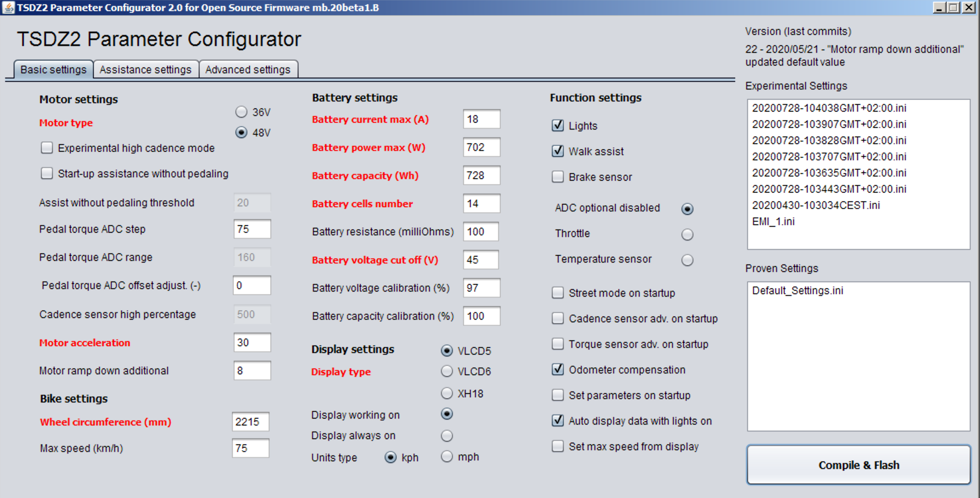Enable Street mode on startup
This screenshot has width=980, height=498.
pos(614,293)
